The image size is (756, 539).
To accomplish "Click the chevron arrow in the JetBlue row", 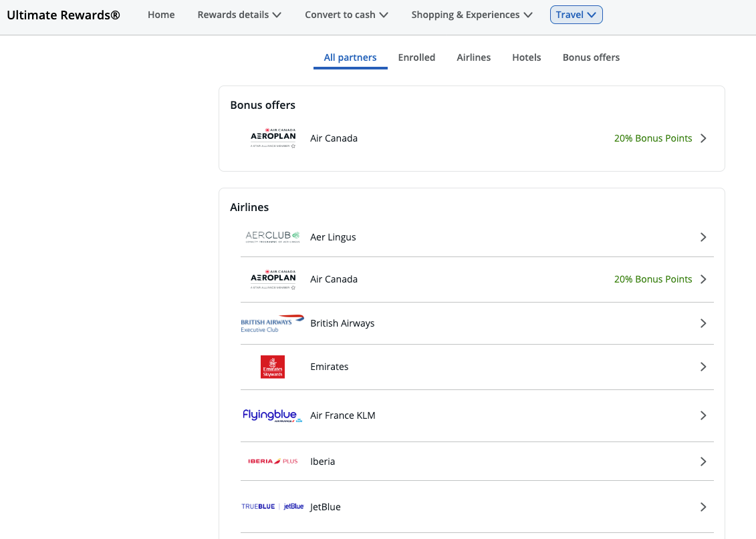I will pos(703,507).
